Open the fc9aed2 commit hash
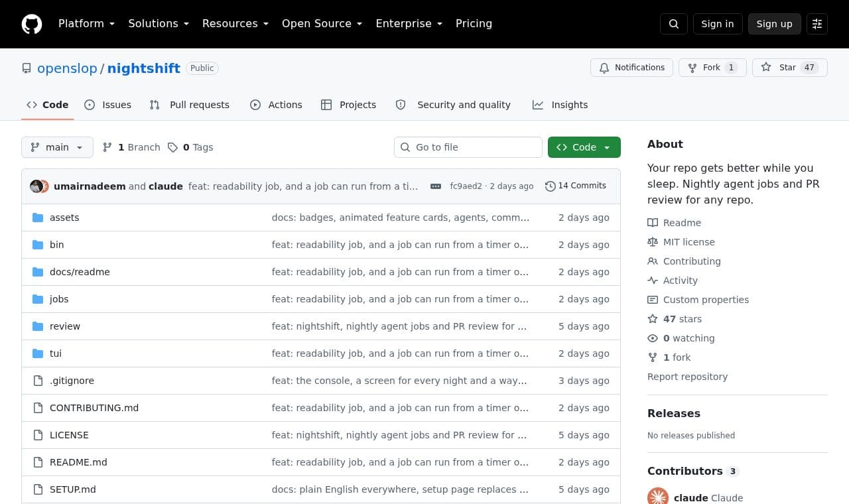The width and height of the screenshot is (849, 504). (466, 186)
